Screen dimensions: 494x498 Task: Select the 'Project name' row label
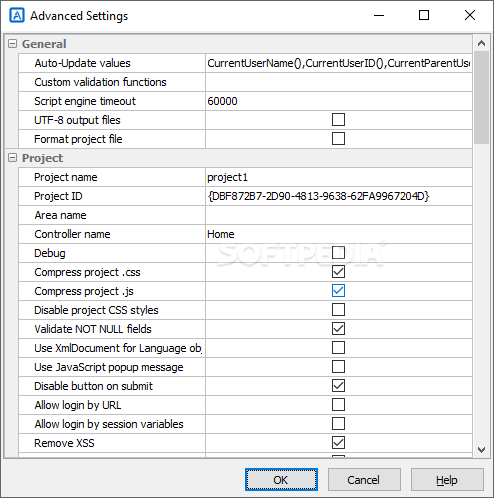(x=66, y=177)
